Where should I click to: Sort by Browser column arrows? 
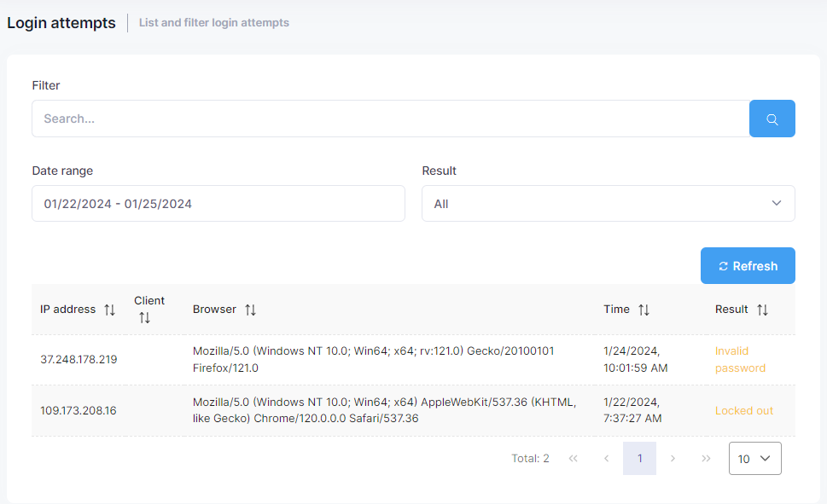(251, 310)
